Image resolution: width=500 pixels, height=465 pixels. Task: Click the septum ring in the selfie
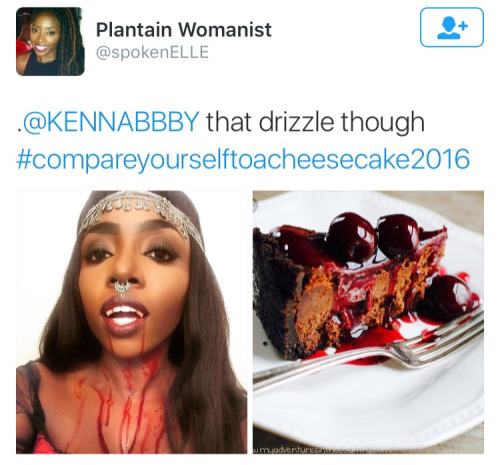122,287
